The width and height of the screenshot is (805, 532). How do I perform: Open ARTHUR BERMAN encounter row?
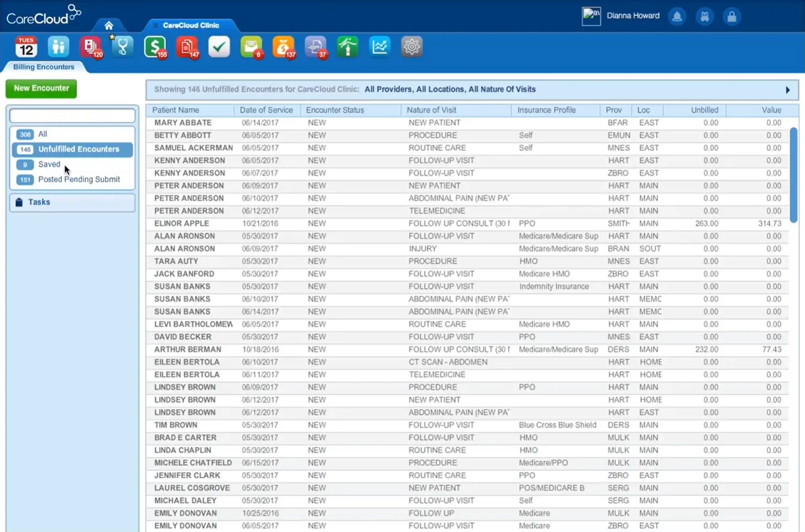(468, 350)
